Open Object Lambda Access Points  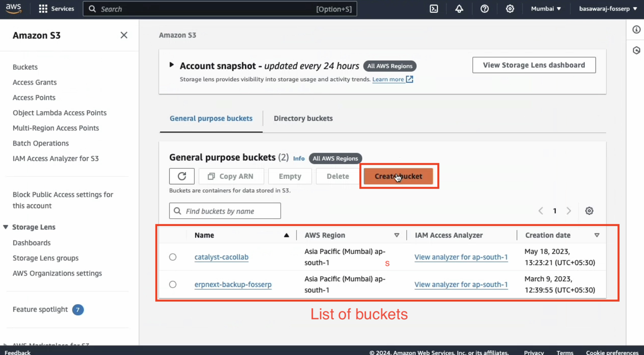[x=60, y=113]
